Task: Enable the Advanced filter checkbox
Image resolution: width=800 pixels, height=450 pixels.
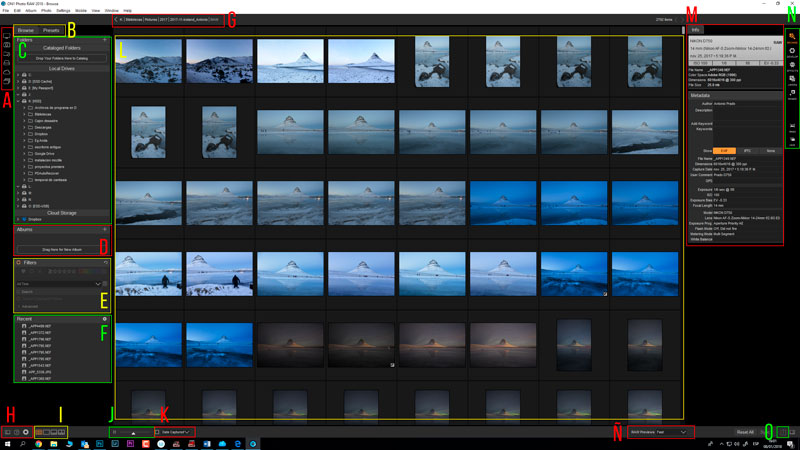Action: click(18, 306)
